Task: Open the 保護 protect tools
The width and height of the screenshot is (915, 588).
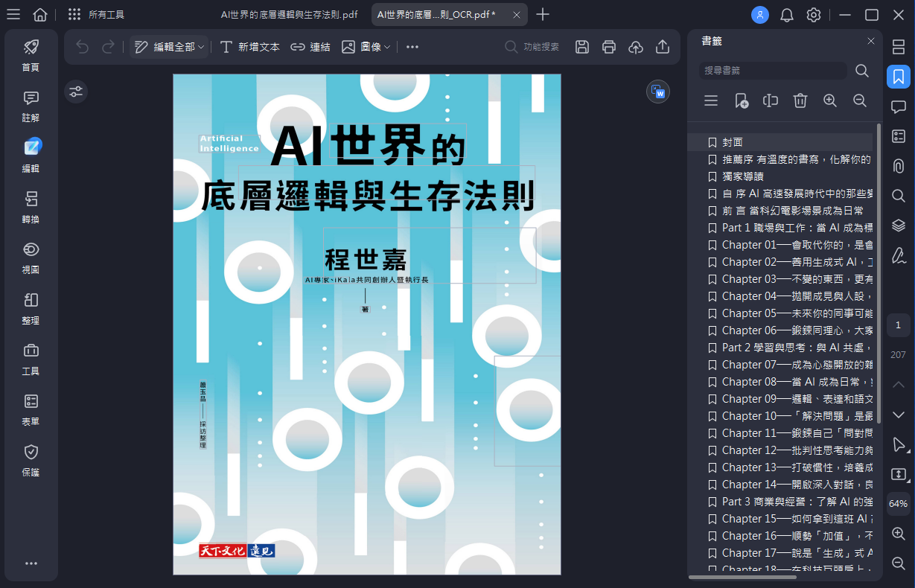Action: 31,461
